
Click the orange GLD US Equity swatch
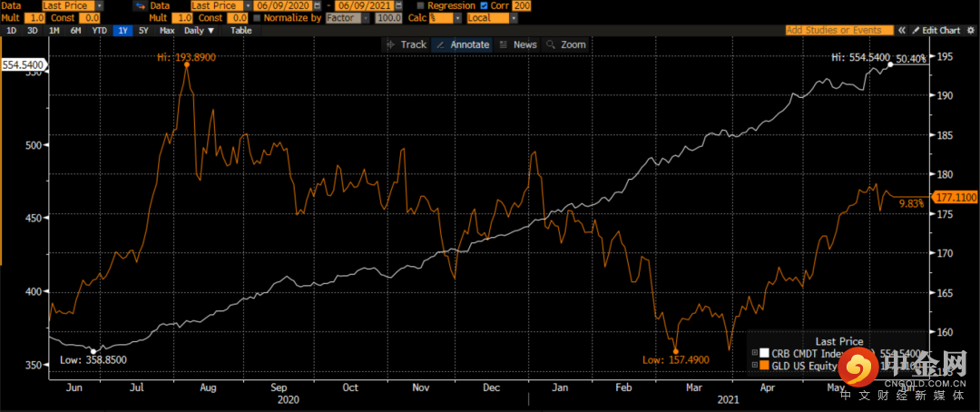pos(764,365)
